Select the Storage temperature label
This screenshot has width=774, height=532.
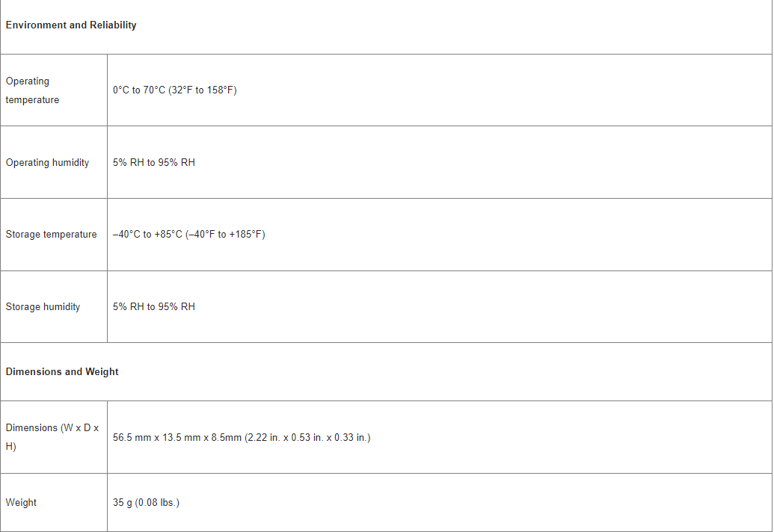(x=52, y=235)
